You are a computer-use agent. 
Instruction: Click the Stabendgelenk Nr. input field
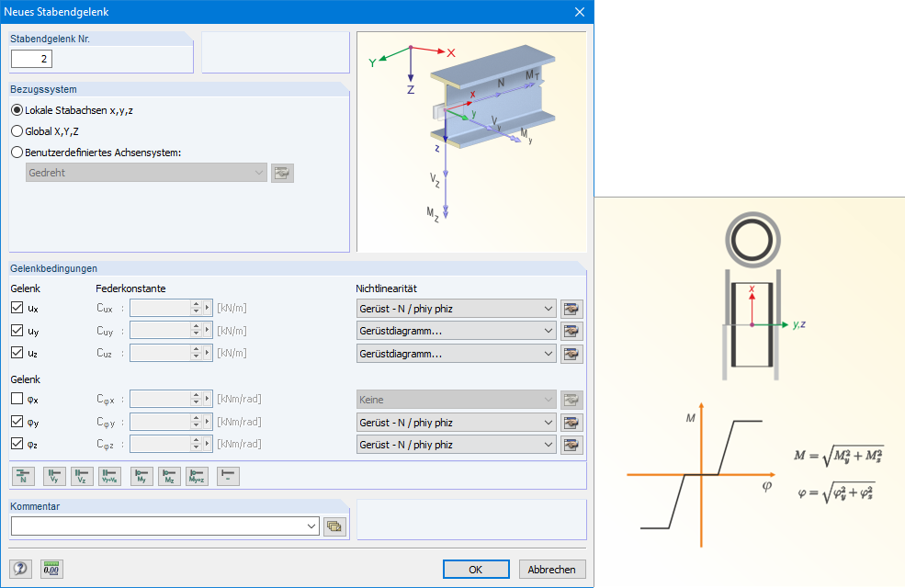point(32,59)
